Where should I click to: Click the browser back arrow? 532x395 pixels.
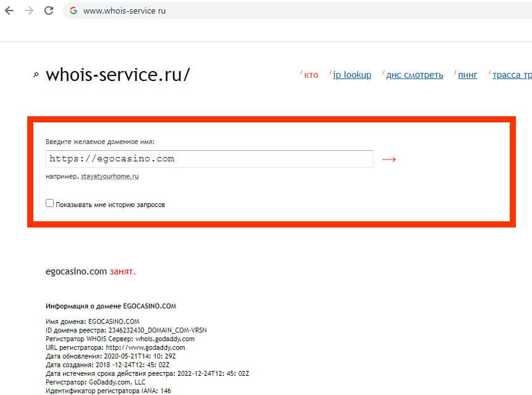[x=9, y=11]
